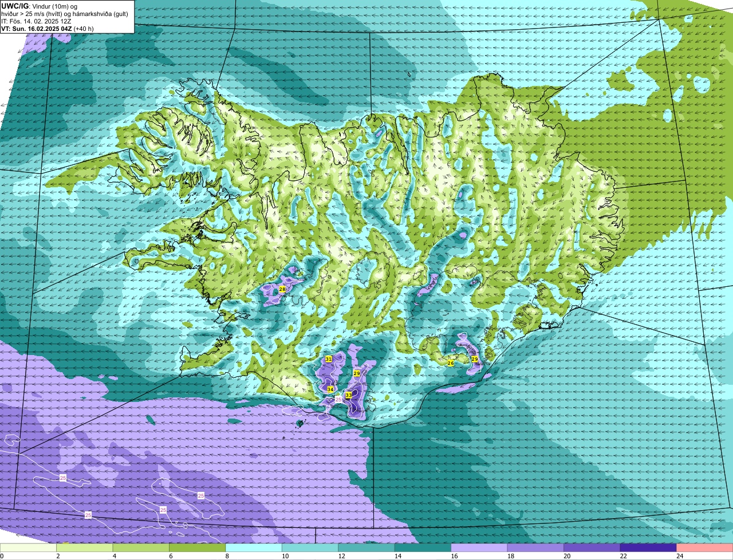Pick the olive green 6–8 scale swatch
Image resolution: width=733 pixels, height=560 pixels.
pyautogui.click(x=198, y=548)
